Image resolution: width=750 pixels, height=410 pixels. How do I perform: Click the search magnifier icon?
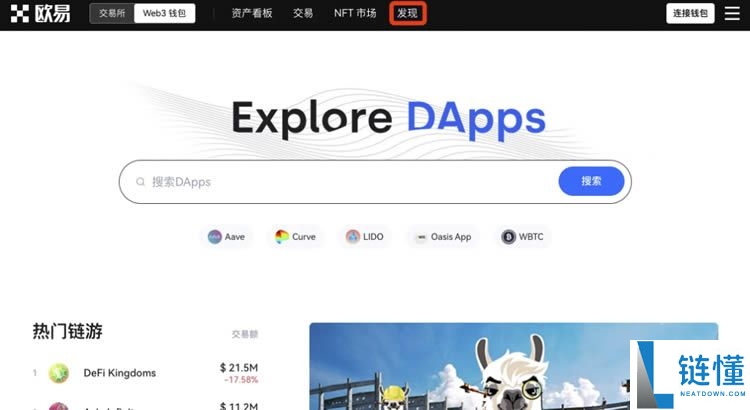140,182
